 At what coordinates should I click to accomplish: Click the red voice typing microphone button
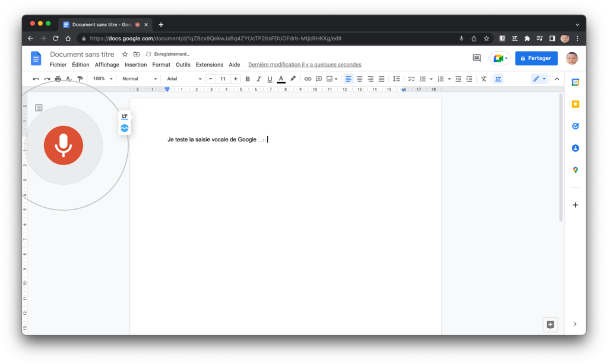coord(64,145)
